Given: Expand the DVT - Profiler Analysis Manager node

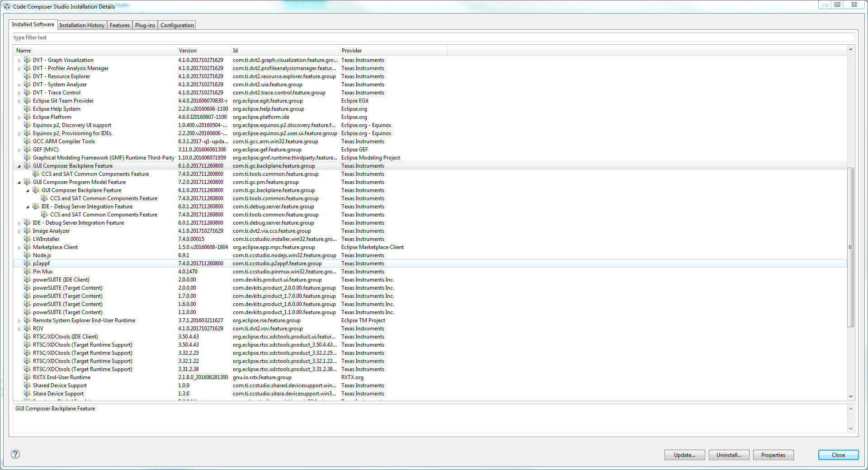Looking at the screenshot, I should pos(19,69).
